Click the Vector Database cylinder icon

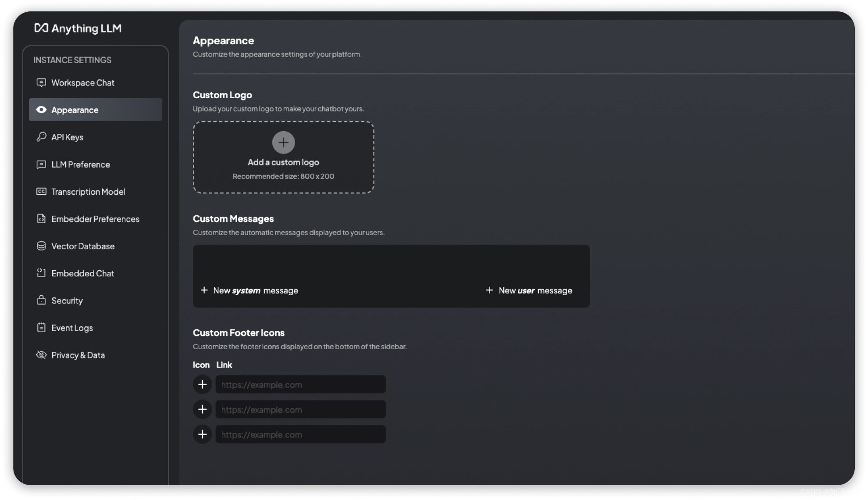41,246
